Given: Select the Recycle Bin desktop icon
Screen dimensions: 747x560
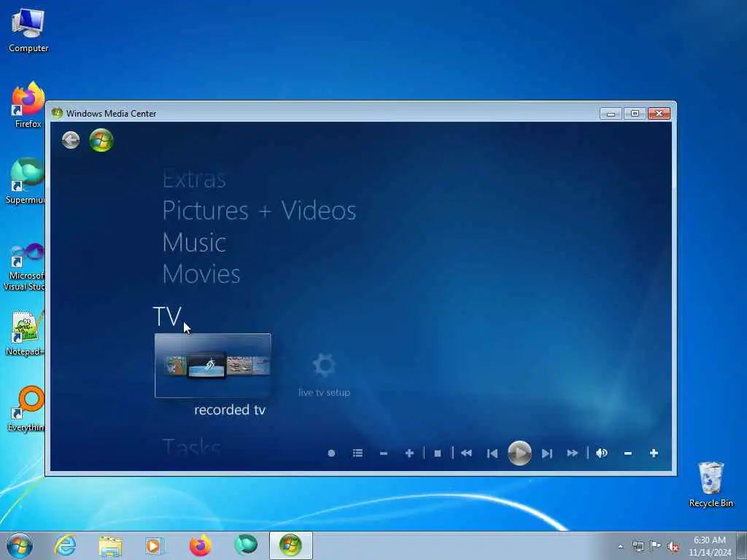Looking at the screenshot, I should pyautogui.click(x=711, y=484).
